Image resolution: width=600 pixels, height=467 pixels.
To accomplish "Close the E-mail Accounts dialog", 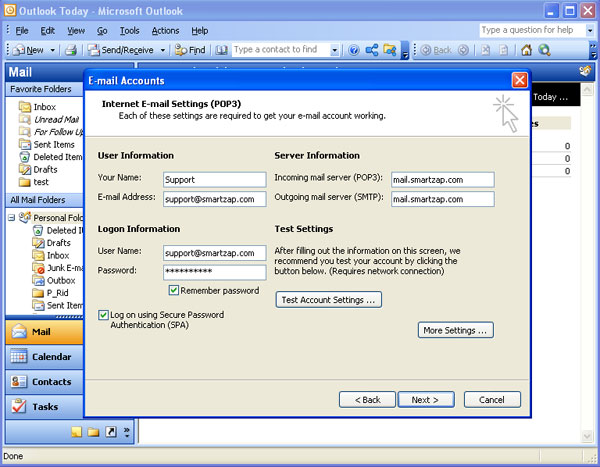I will (x=520, y=80).
